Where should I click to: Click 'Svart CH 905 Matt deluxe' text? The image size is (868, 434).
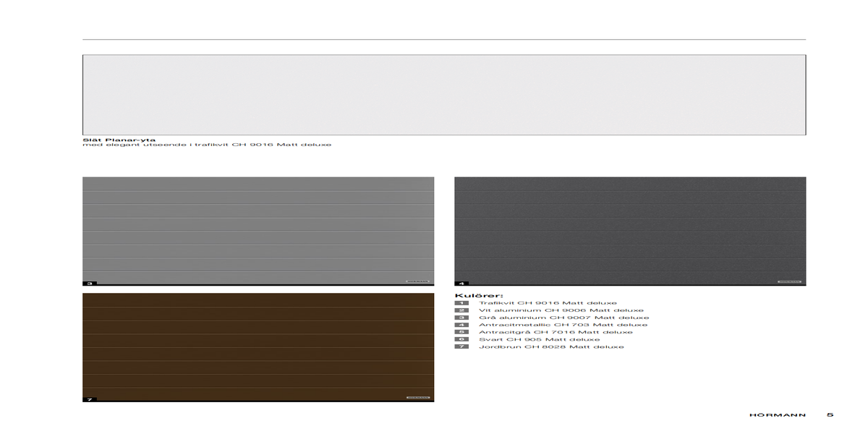tap(540, 339)
